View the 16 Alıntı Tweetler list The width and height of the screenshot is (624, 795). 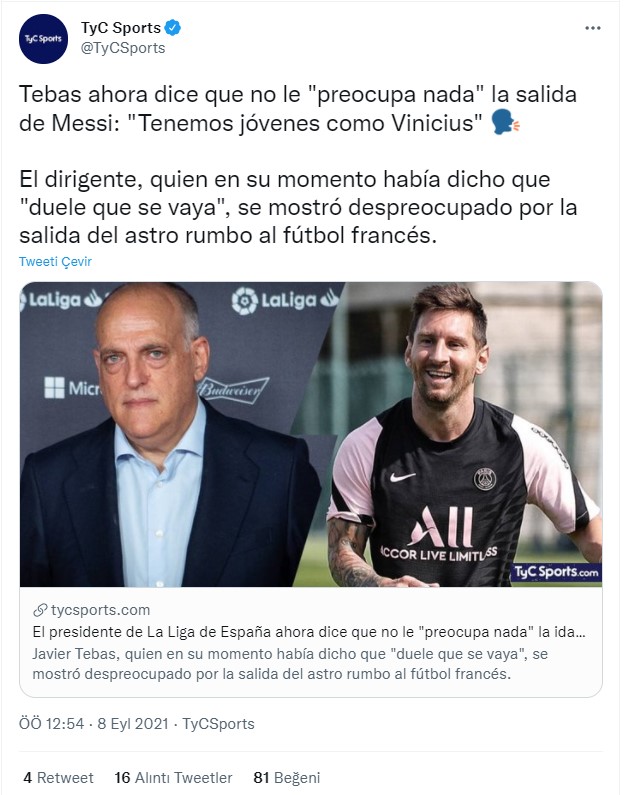click(173, 778)
